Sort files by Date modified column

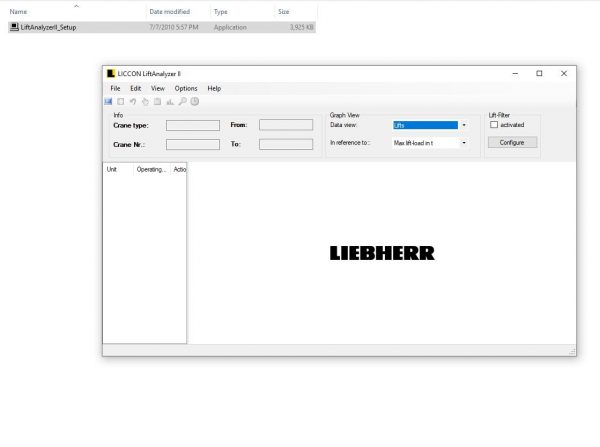pos(170,12)
